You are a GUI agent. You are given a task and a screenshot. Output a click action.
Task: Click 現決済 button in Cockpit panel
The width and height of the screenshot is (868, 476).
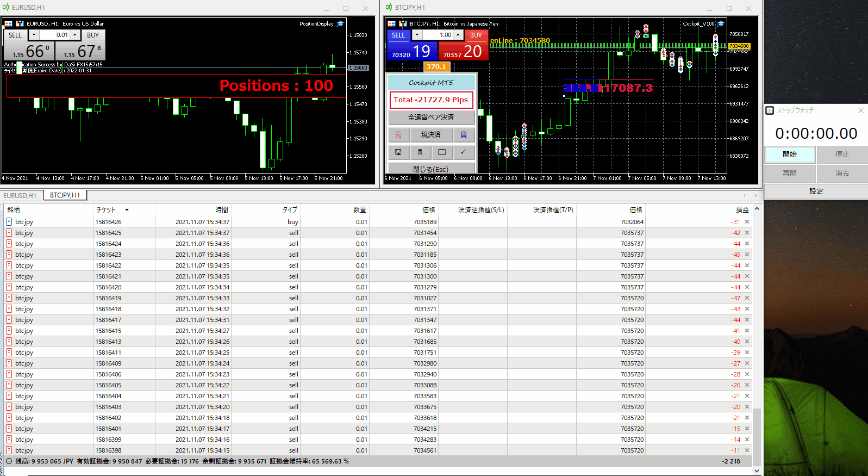(x=431, y=134)
